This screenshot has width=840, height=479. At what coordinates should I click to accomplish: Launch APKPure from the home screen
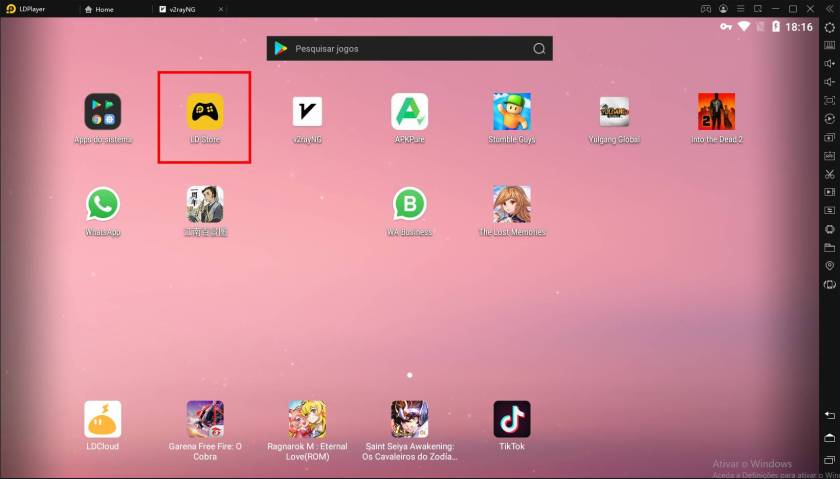click(409, 111)
